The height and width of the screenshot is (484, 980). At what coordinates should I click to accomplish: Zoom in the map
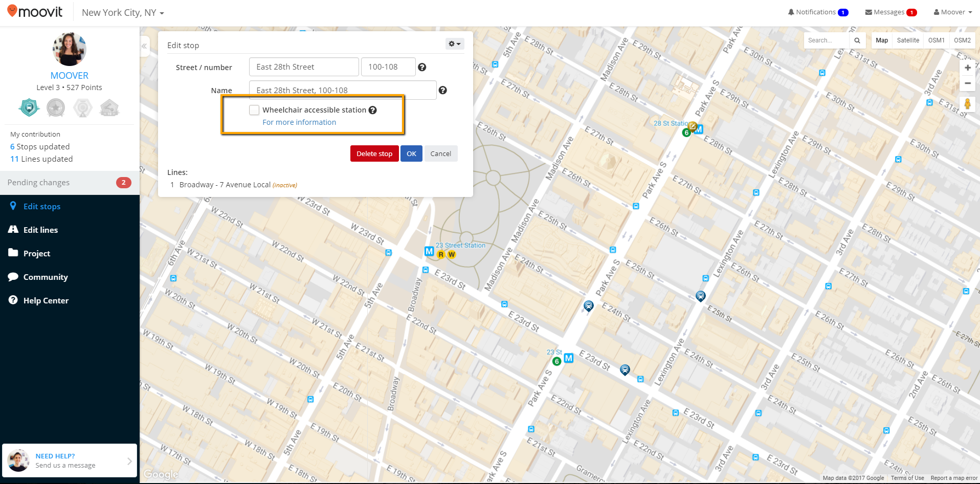click(967, 68)
